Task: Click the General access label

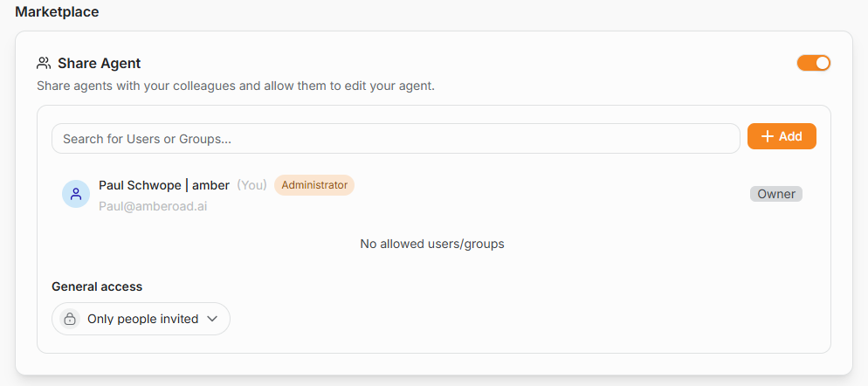Action: pos(97,286)
